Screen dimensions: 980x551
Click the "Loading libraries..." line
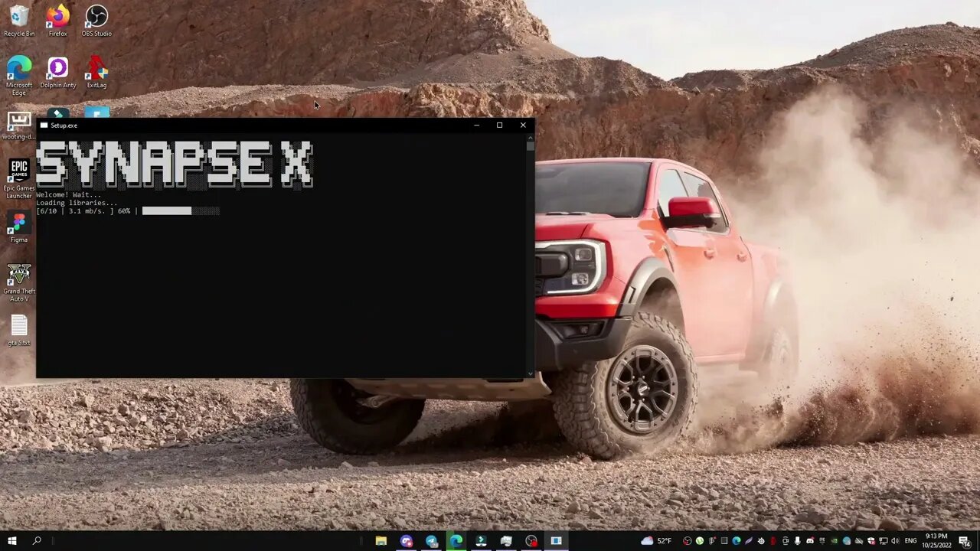pyautogui.click(x=77, y=203)
